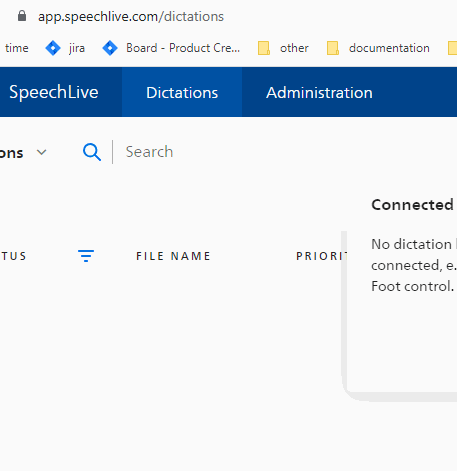Click the padlock site security icon
Viewport: 457px width, 471px height.
(22, 16)
